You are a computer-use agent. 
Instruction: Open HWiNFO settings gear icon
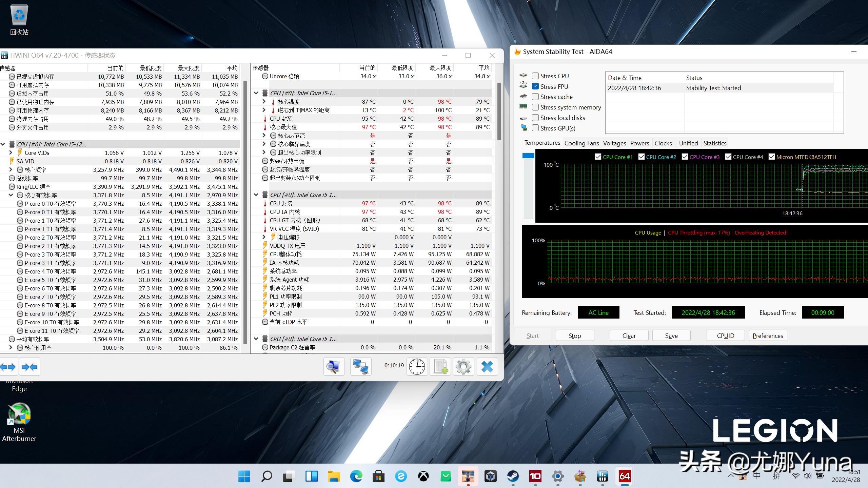tap(463, 367)
